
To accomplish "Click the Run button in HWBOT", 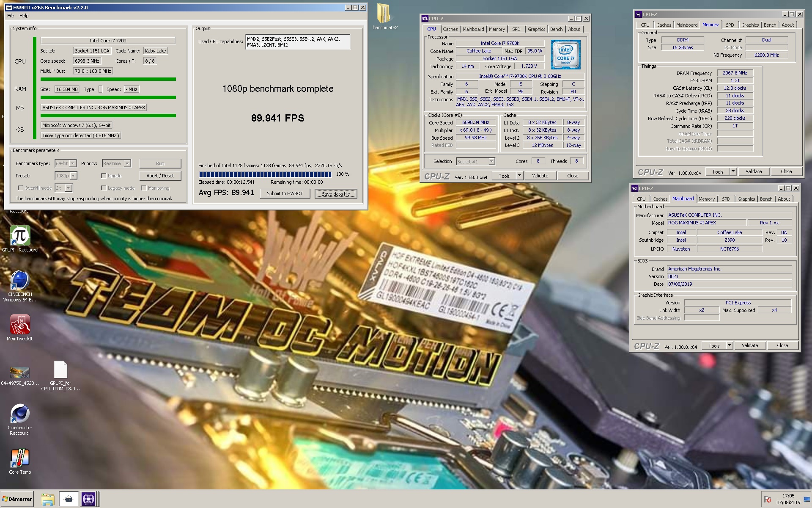I will tap(160, 163).
